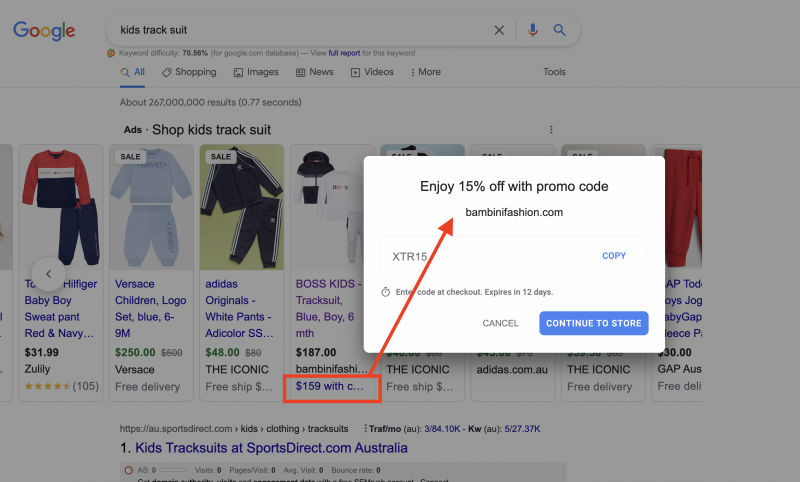
Task: Open the Versace Children Logo Set ad link
Action: pos(151,309)
